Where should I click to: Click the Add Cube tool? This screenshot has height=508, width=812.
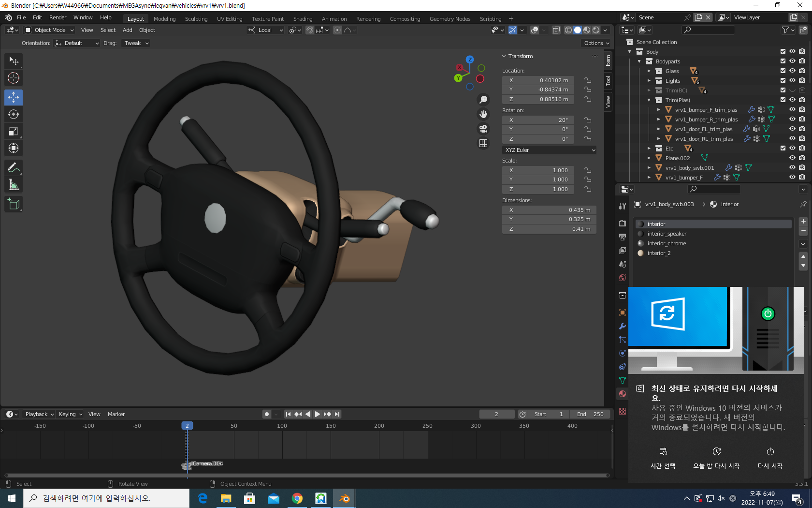point(14,204)
